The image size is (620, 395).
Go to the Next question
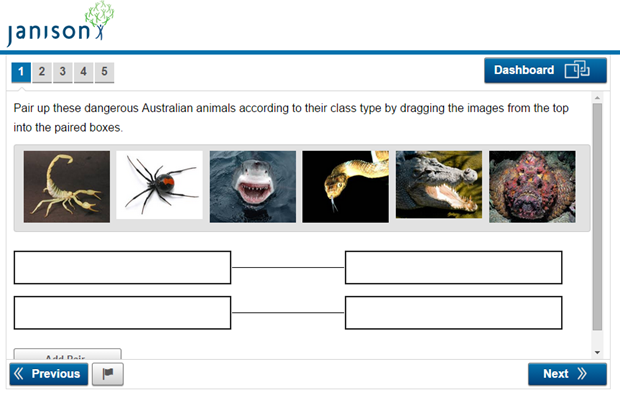(x=567, y=374)
